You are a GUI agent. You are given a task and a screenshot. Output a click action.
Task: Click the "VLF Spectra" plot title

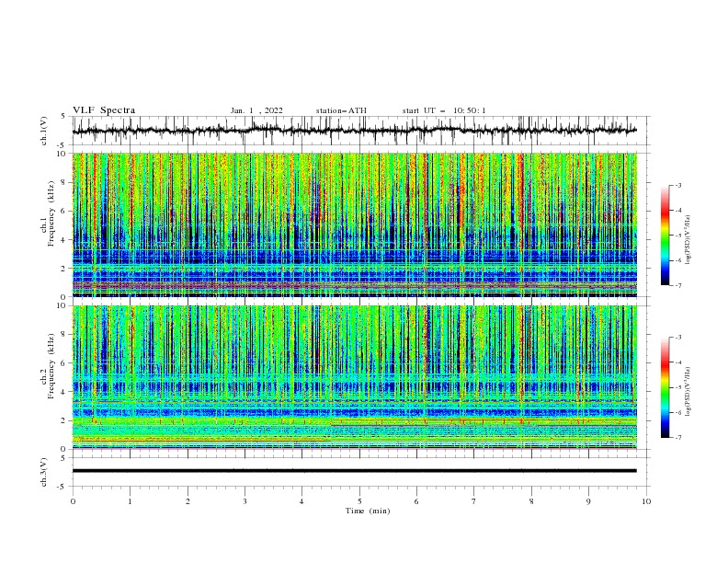click(x=104, y=110)
